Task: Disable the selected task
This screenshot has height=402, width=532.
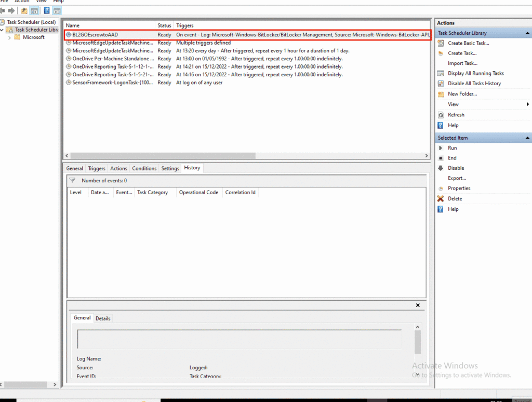Action: point(456,168)
